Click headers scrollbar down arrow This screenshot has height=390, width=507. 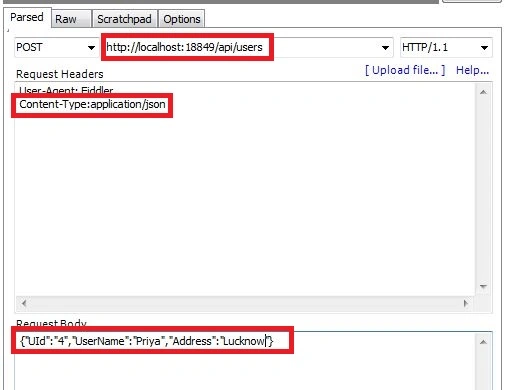[x=483, y=286]
